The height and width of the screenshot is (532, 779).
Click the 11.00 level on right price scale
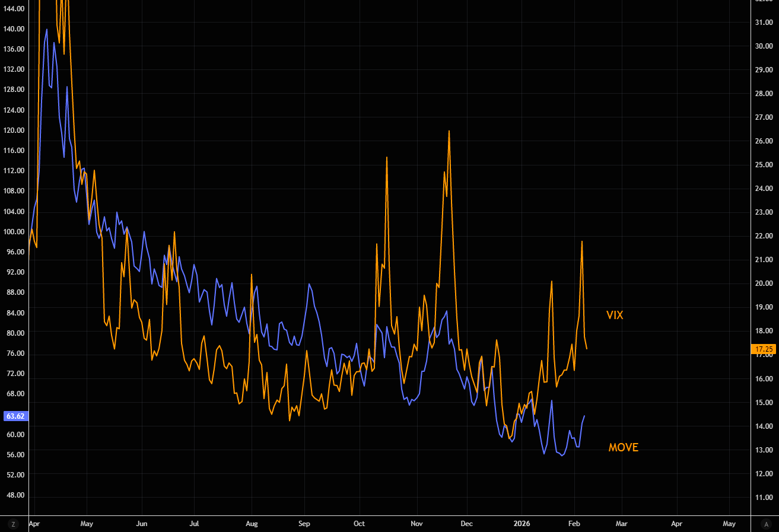763,498
